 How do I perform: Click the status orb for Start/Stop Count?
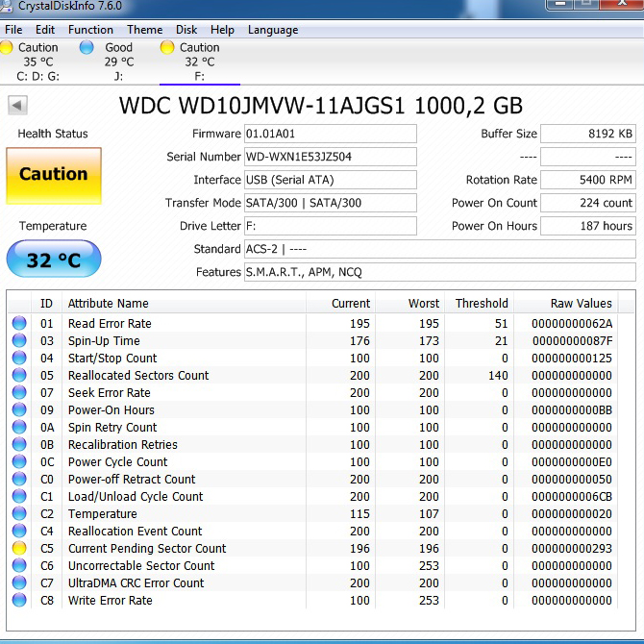click(x=19, y=358)
